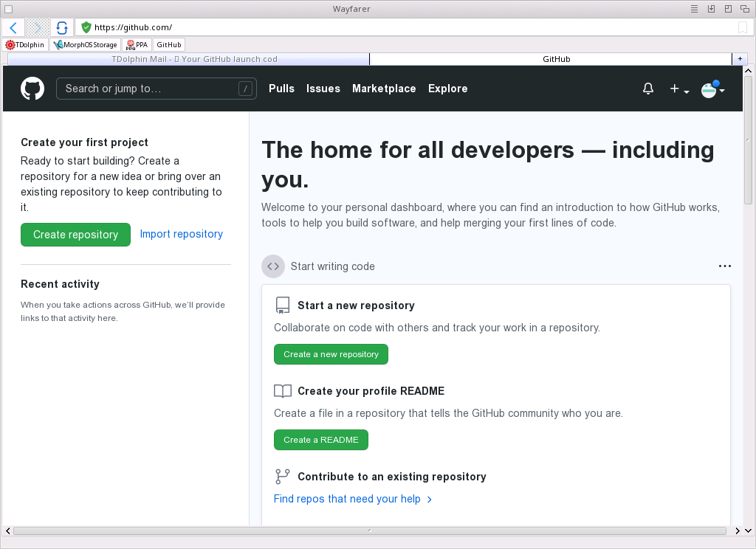Click the window close gadget in the title bar
The image size is (756, 549).
click(x=8, y=9)
